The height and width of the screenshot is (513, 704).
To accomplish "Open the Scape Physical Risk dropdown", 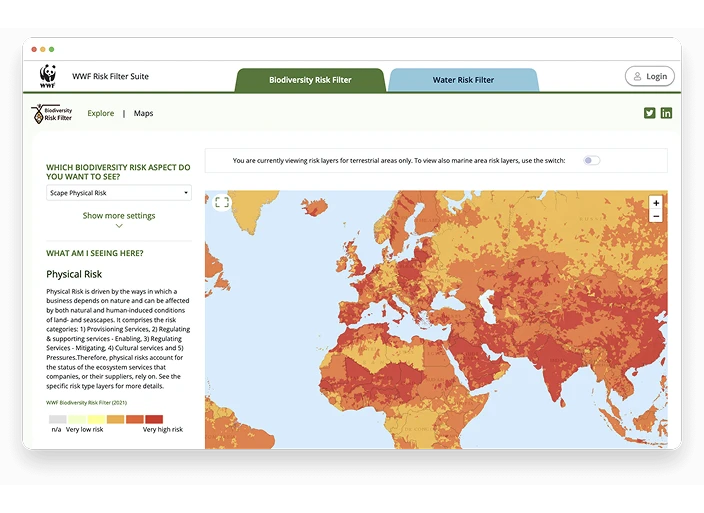I will [x=119, y=193].
